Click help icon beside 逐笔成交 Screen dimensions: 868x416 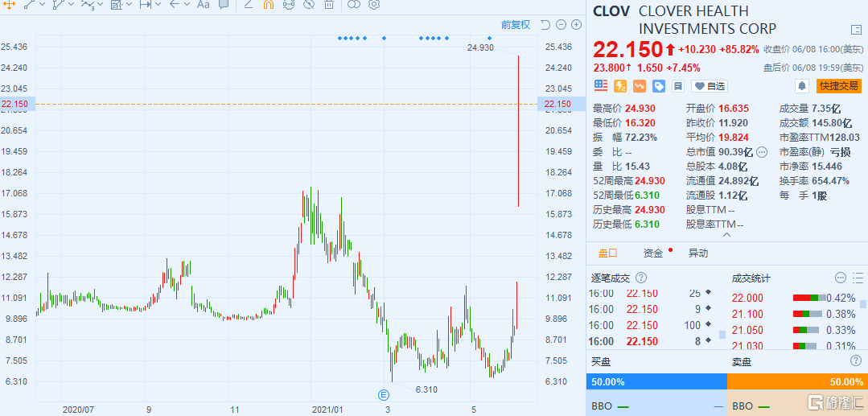(x=641, y=278)
